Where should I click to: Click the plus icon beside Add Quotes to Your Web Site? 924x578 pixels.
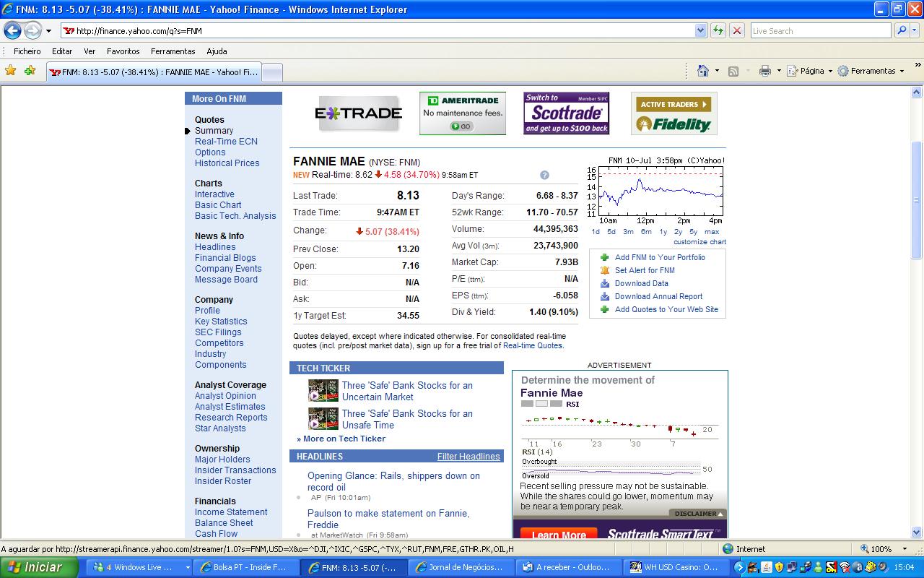[605, 309]
